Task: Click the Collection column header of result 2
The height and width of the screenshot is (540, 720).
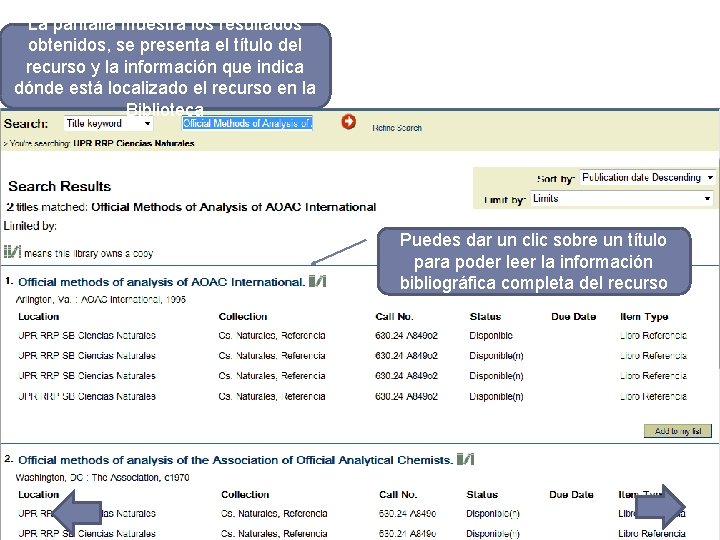Action: [x=245, y=495]
